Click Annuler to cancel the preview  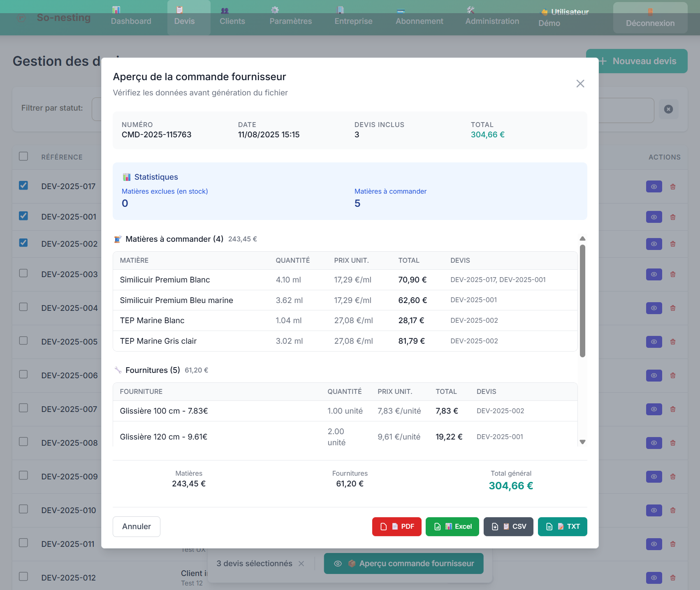137,526
